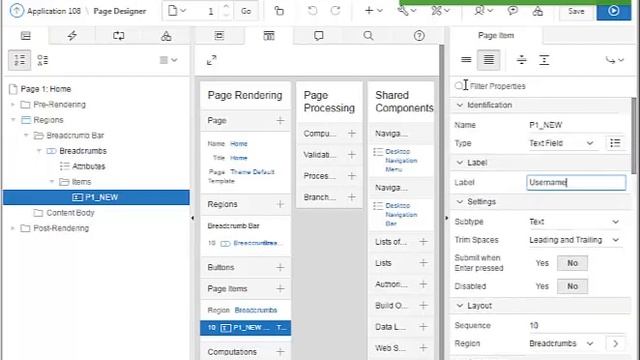The image size is (640, 360).
Task: Click expand all property groups icon
Action: pyautogui.click(x=544, y=60)
